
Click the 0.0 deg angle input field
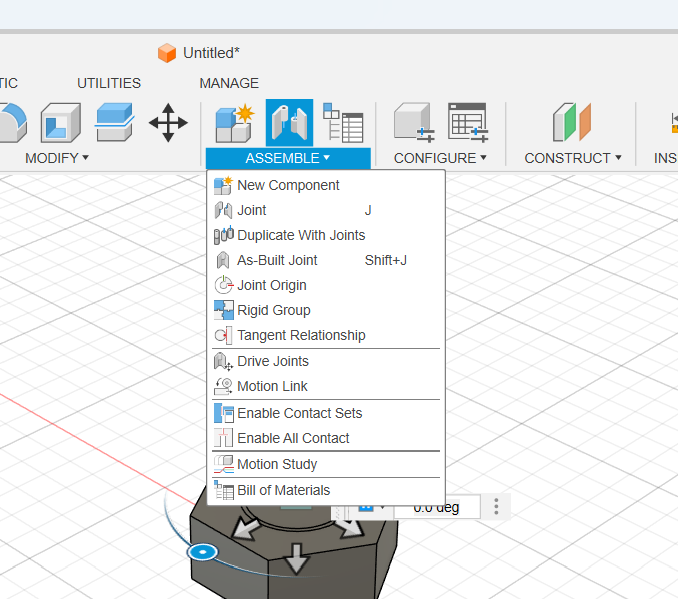click(x=436, y=507)
